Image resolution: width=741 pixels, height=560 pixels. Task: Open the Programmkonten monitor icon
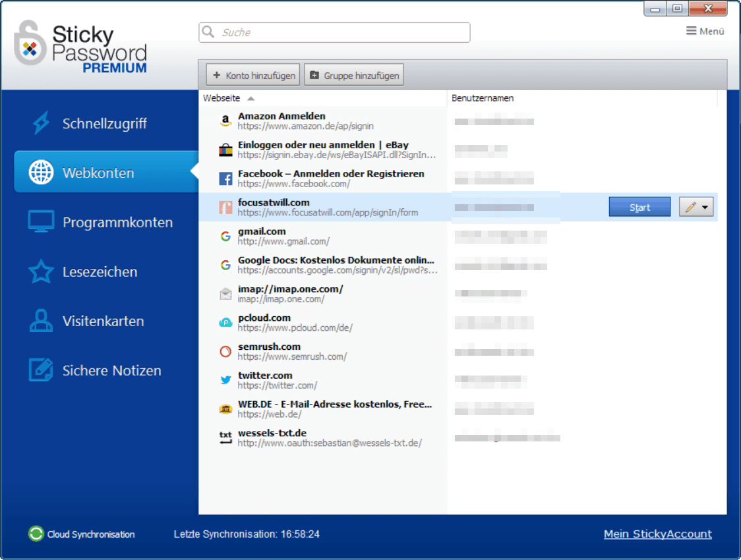41,221
